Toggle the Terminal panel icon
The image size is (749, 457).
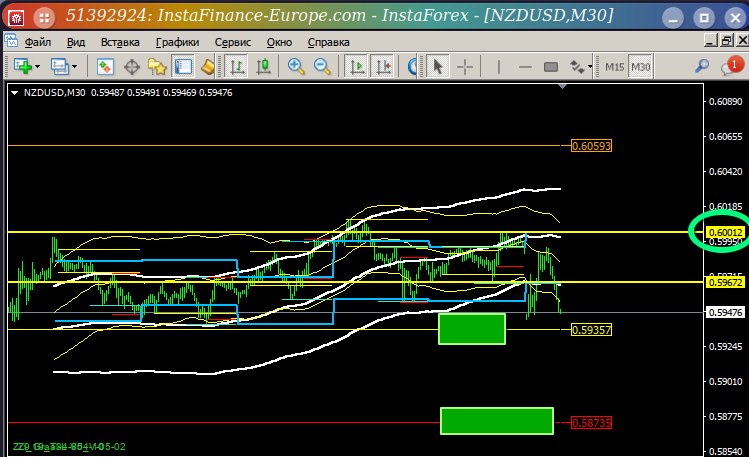pos(182,66)
